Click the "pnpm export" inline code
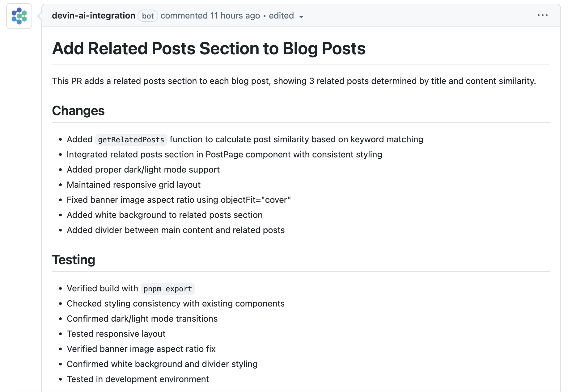Image resolution: width=568 pixels, height=392 pixels. [168, 289]
